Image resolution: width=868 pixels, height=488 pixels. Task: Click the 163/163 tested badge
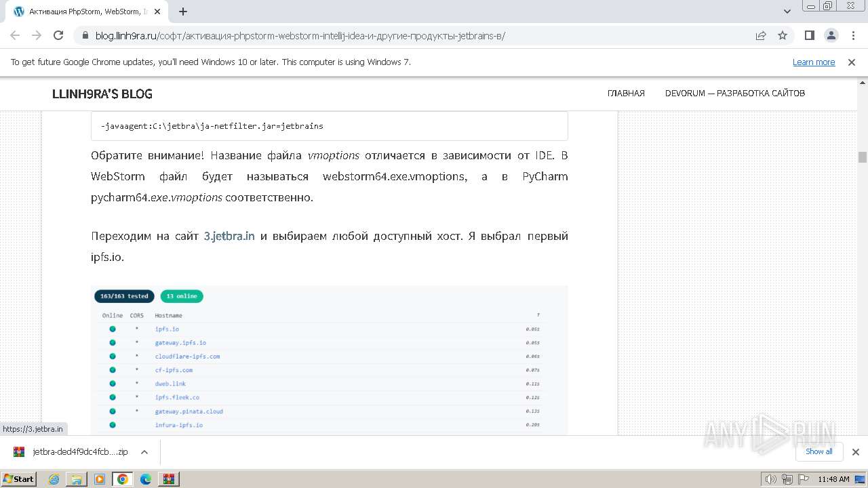[124, 296]
